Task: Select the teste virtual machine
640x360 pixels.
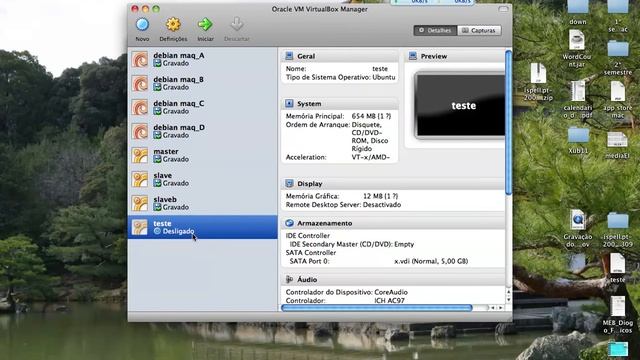Action: pyautogui.click(x=202, y=227)
